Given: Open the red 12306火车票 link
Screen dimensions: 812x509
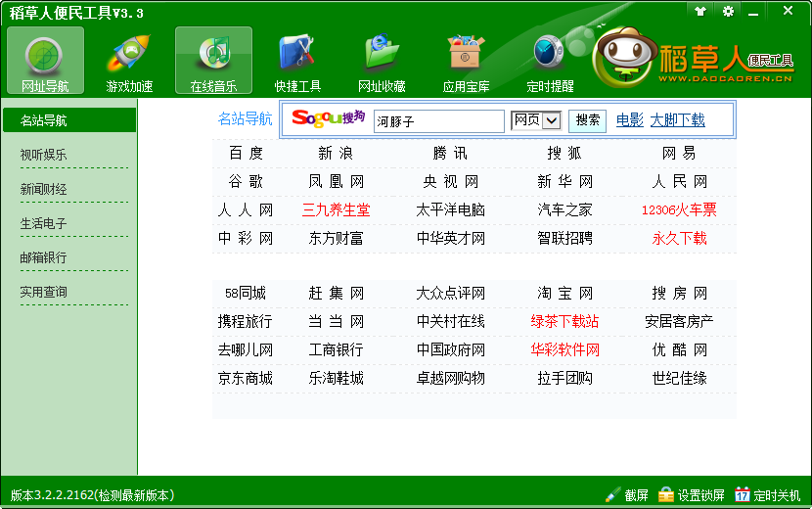Looking at the screenshot, I should (x=679, y=209).
